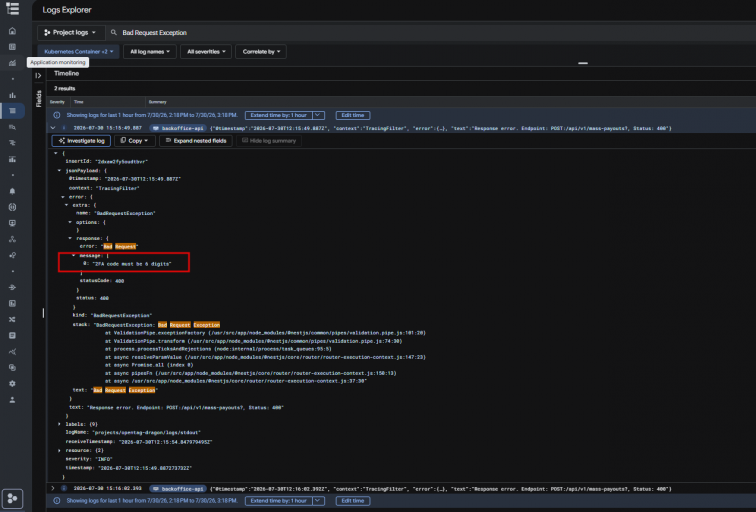Click severity icon of 15:15:49.887 log entry

point(64,128)
